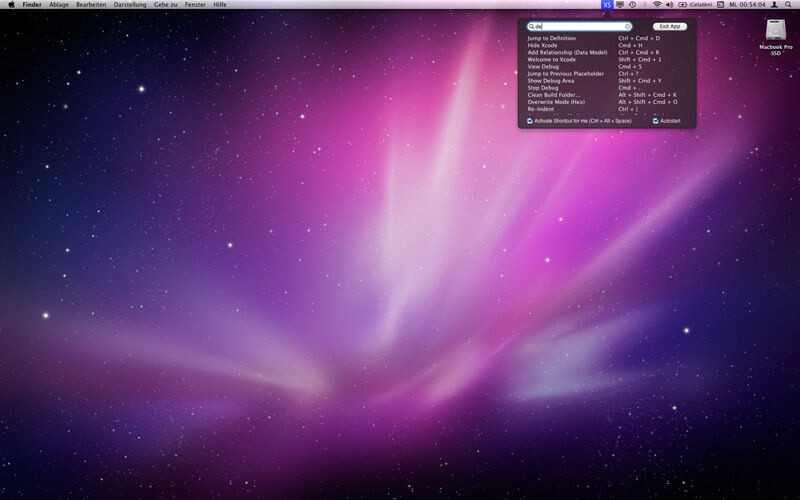The height and width of the screenshot is (500, 800).
Task: Open the Bearbeiten menu
Action: [x=91, y=5]
